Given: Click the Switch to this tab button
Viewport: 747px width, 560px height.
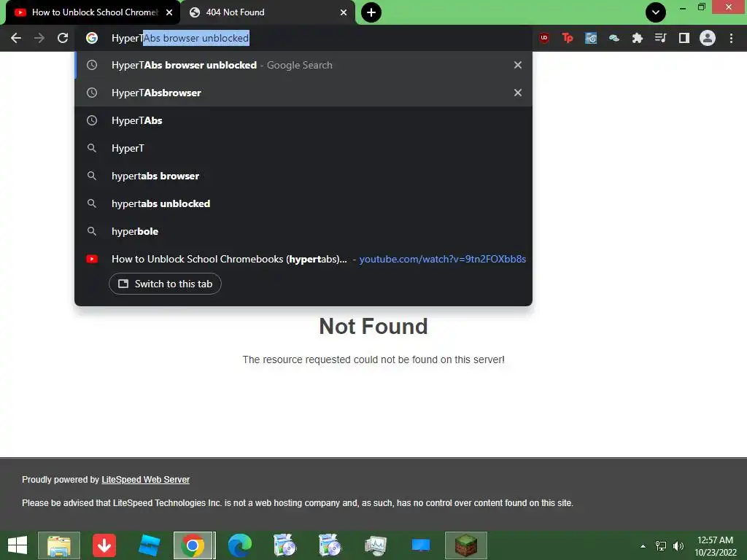Looking at the screenshot, I should click(165, 284).
